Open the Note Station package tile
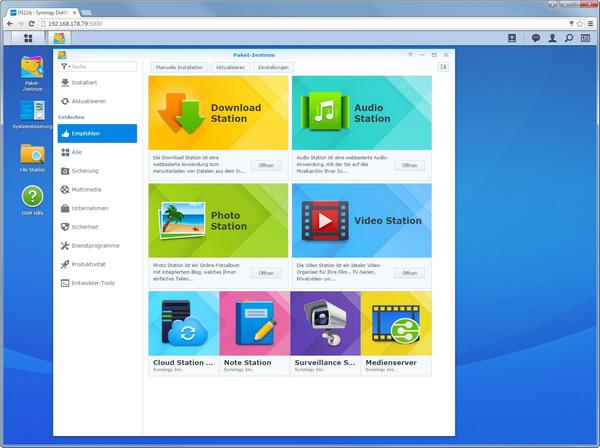The height and width of the screenshot is (448, 600). pyautogui.click(x=254, y=333)
